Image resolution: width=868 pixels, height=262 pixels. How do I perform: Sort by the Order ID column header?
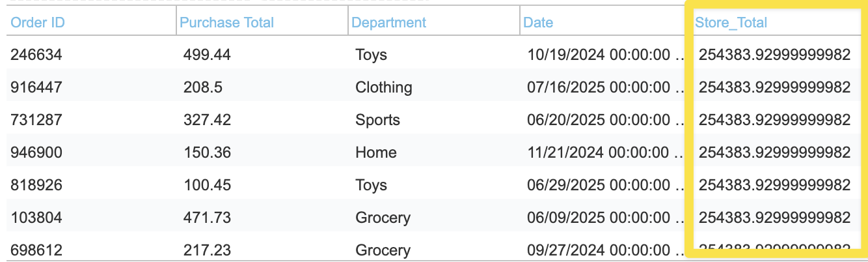[x=38, y=22]
